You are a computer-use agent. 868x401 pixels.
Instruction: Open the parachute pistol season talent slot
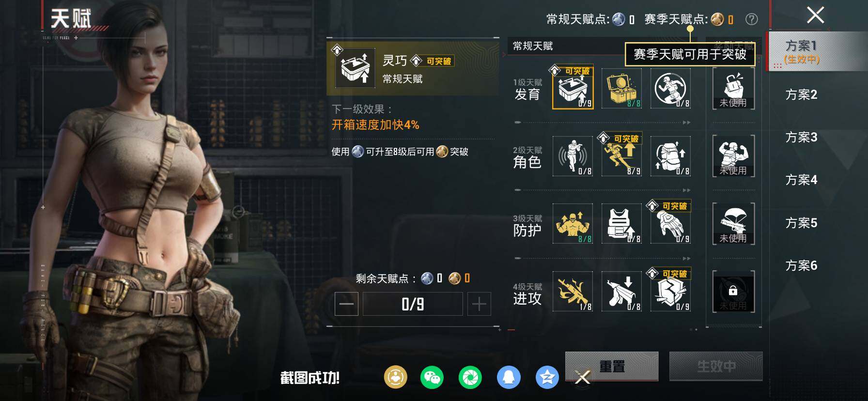[x=733, y=224]
